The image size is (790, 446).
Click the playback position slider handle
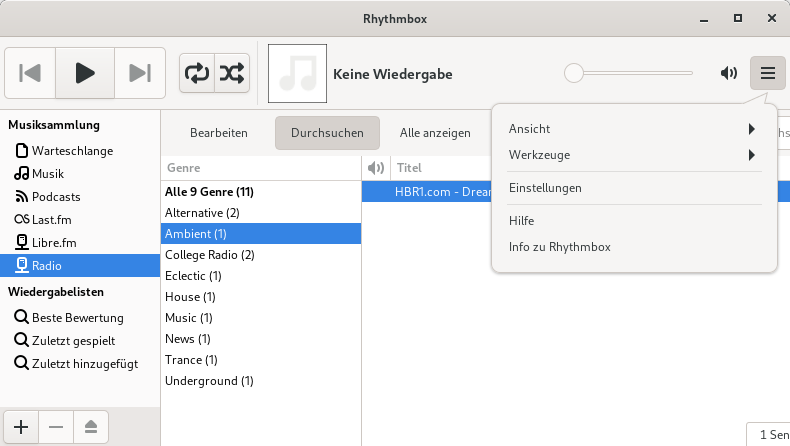click(x=573, y=73)
